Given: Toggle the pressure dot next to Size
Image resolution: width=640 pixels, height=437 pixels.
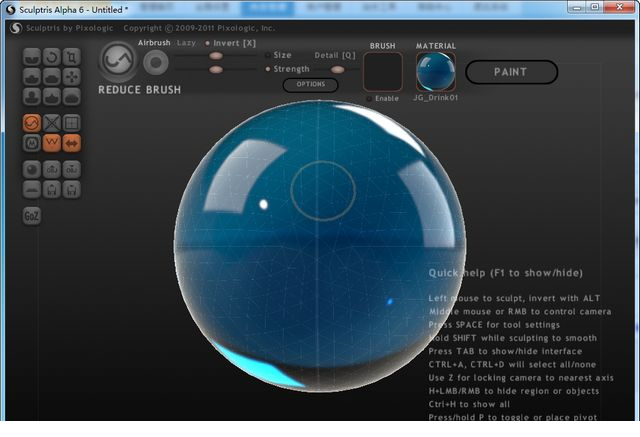Looking at the screenshot, I should 268,55.
